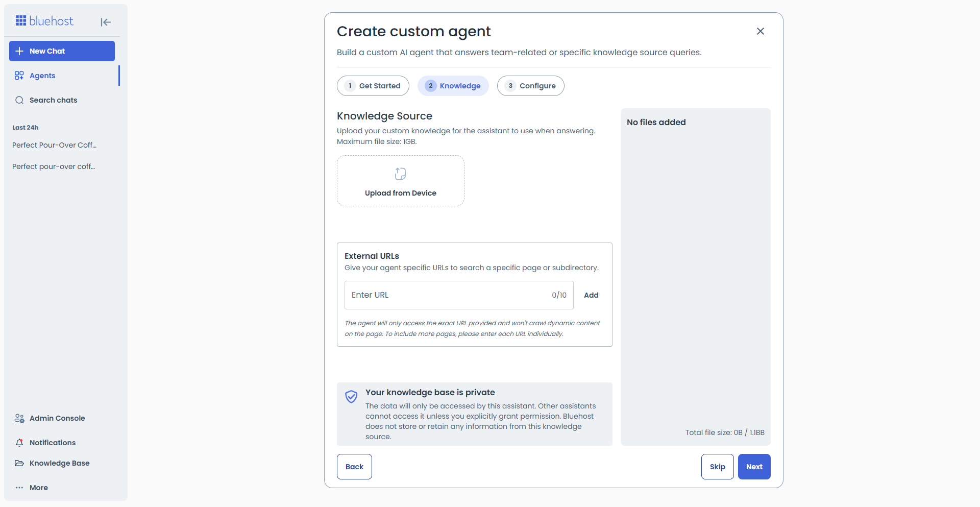Click the privacy shield check icon

click(351, 397)
